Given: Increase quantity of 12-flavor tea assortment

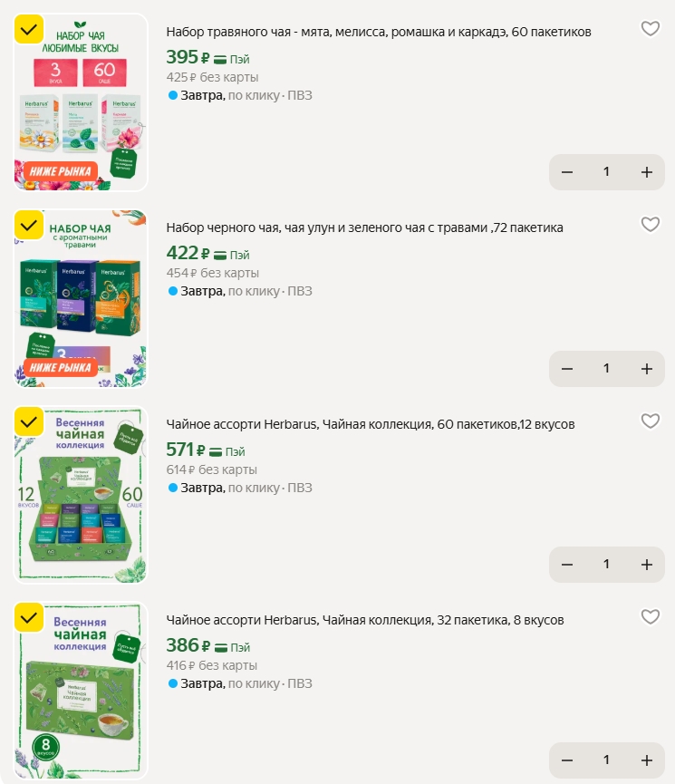Looking at the screenshot, I should [646, 565].
